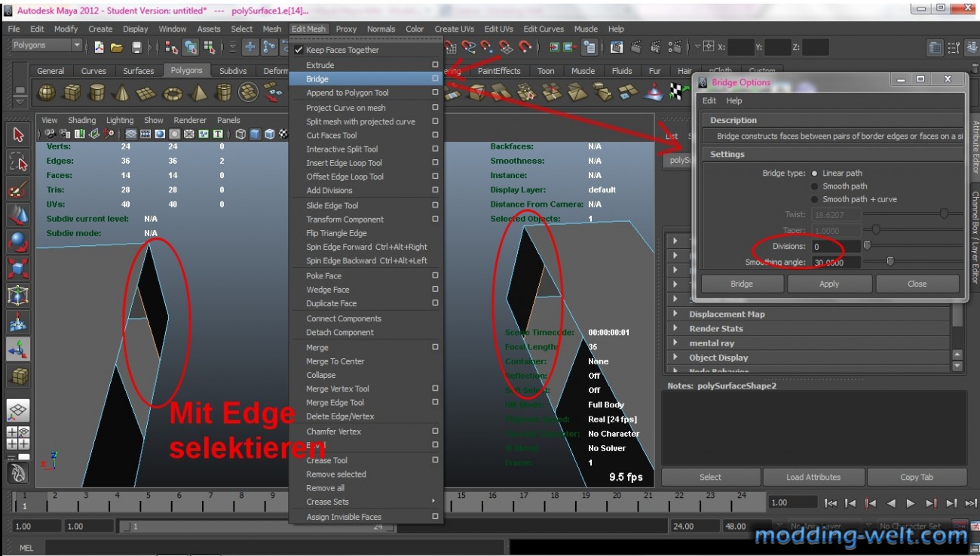Create a polygon pyramid from the shelf
Screen dimensions: 980x556
198,93
